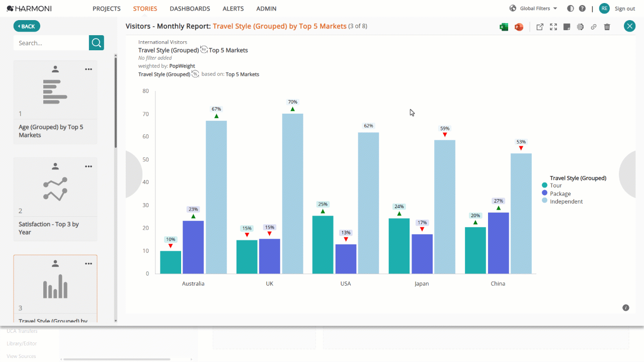Screen dimensions: 644x362
Task: Click the 'by' icon in chart title
Action: [x=204, y=49]
